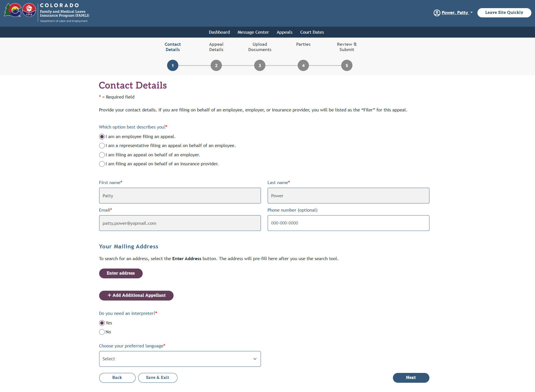
Task: Click the Save & Exit button
Action: pyautogui.click(x=158, y=378)
